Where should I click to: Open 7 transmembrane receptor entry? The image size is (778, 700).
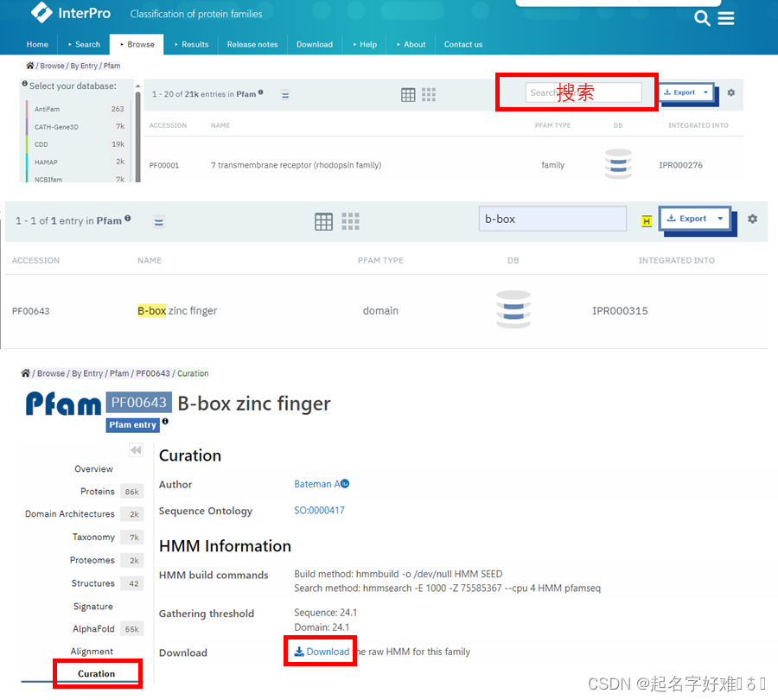pyautogui.click(x=296, y=165)
